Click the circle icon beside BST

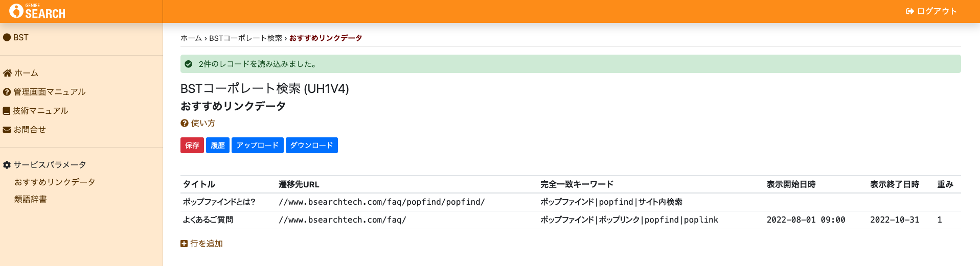(7, 37)
